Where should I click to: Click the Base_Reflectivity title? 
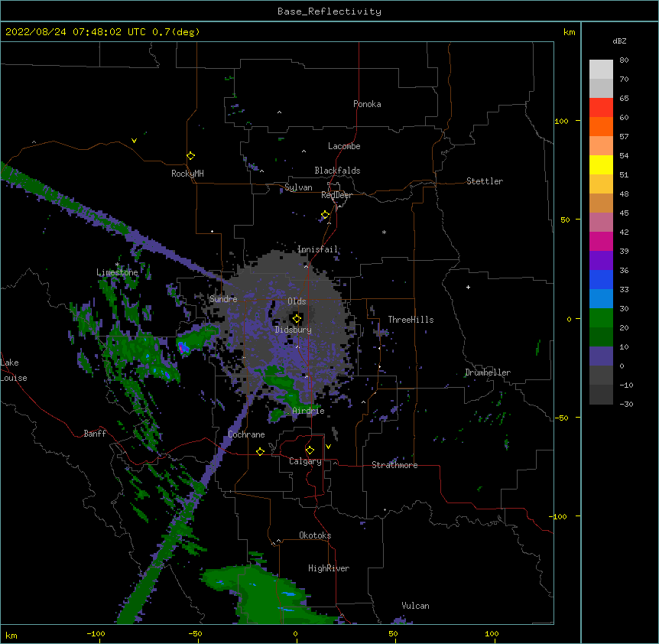coord(329,11)
